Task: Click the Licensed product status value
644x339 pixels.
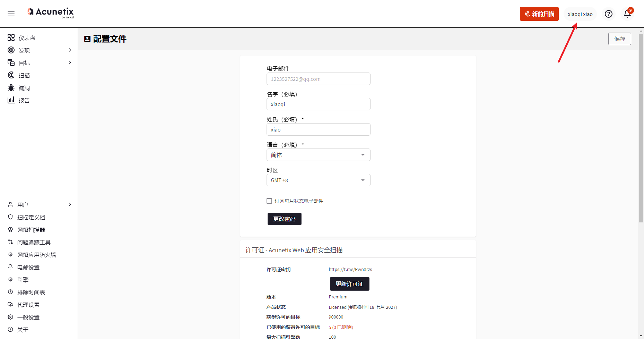Action: click(363, 307)
